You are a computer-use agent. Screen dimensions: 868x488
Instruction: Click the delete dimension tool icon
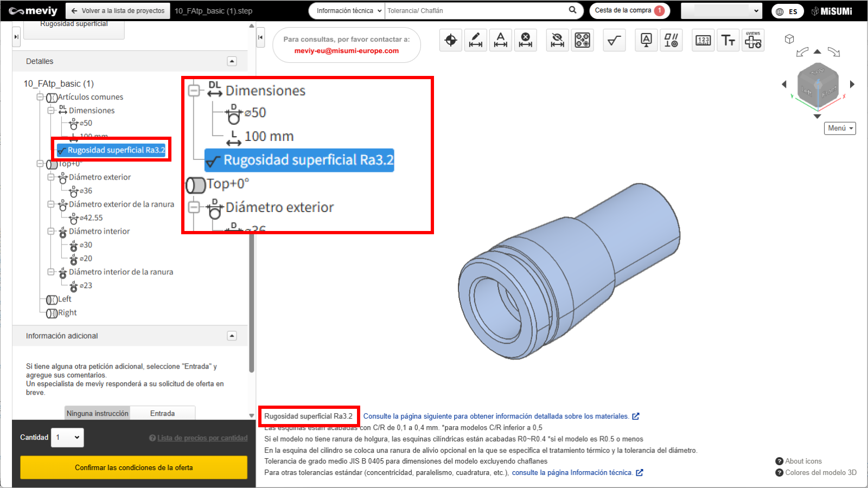click(525, 41)
